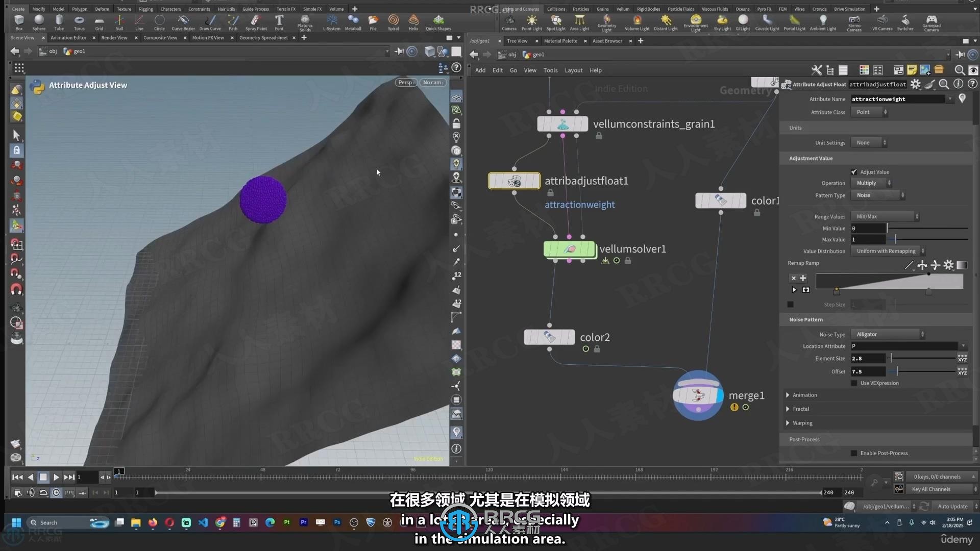
Task: Toggle the lock flag under attribadjustfloat1
Action: 550,193
